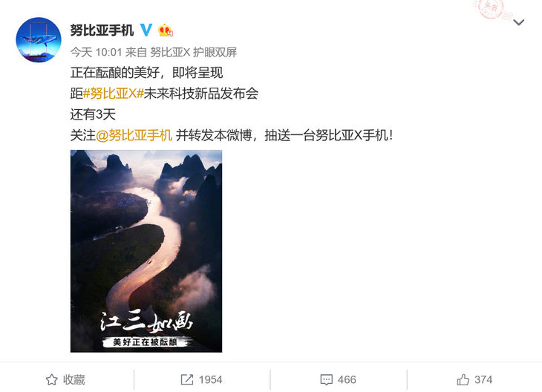The width and height of the screenshot is (542, 392).
Task: Open the #努比亚X# hashtag topic
Action: (114, 94)
